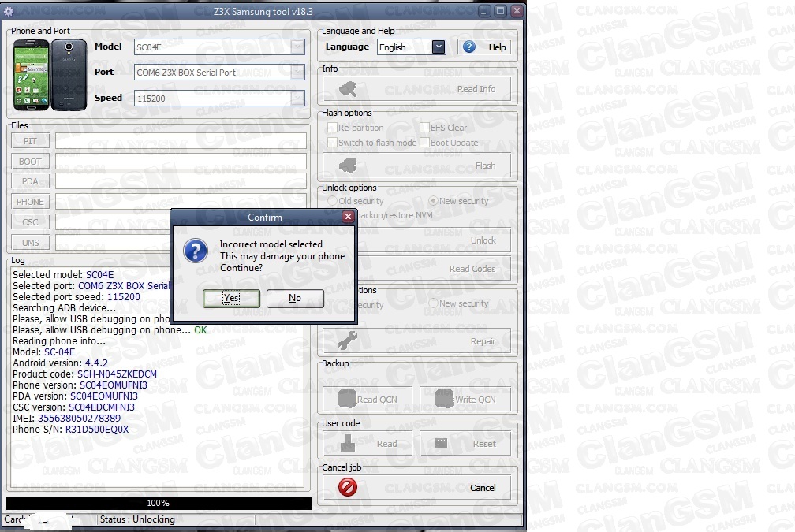The height and width of the screenshot is (532, 795).
Task: Close the Confirm dialog with the X
Action: pyautogui.click(x=348, y=217)
